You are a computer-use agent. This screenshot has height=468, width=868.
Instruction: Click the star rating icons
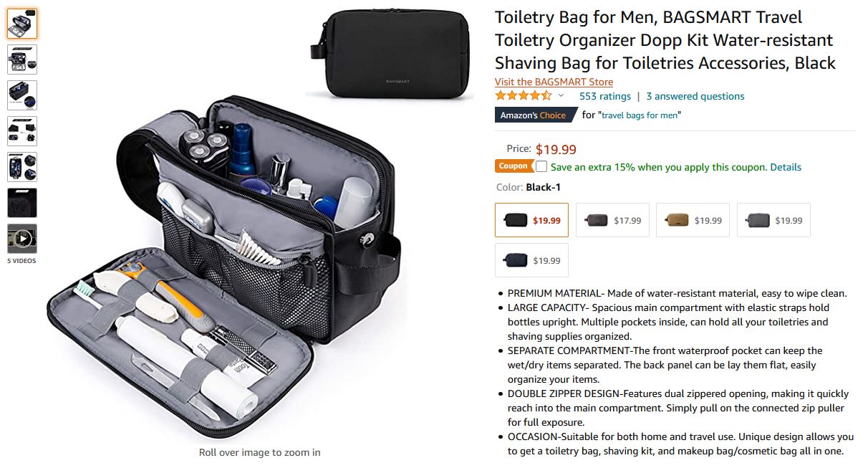click(x=524, y=95)
